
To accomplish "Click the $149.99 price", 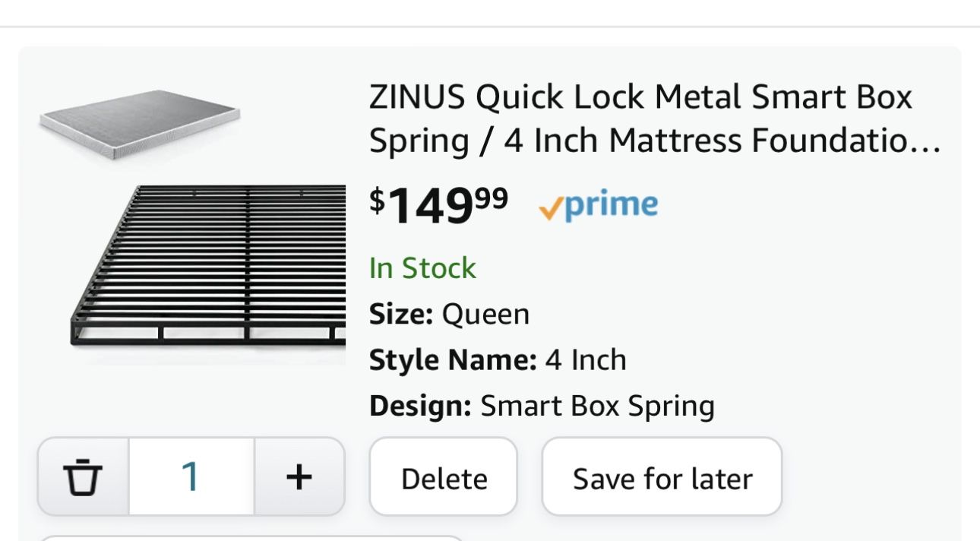I will tap(439, 206).
